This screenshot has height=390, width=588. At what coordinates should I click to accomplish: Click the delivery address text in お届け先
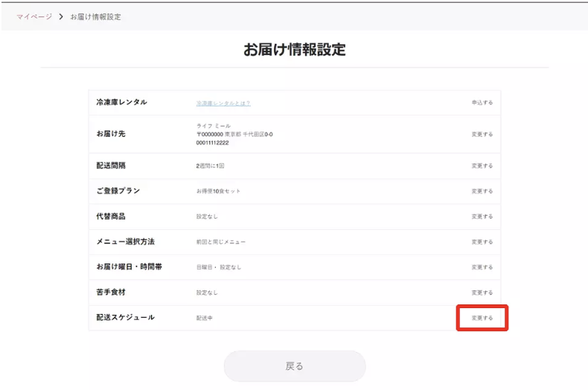[x=234, y=134]
